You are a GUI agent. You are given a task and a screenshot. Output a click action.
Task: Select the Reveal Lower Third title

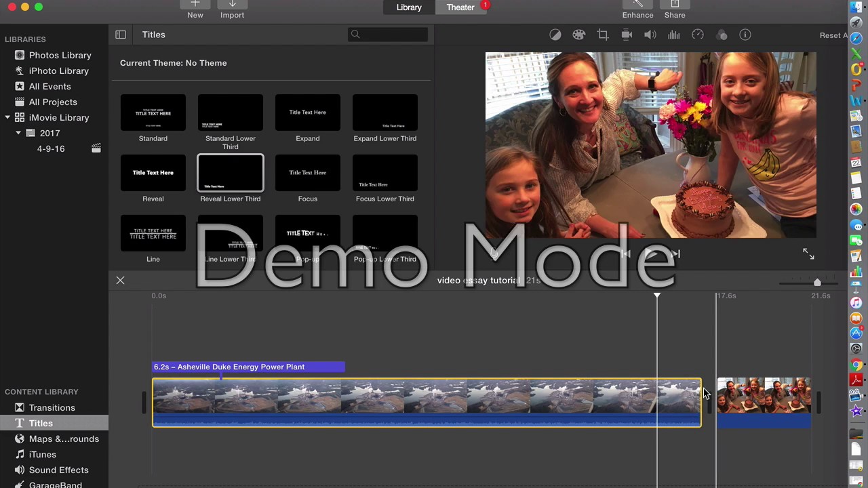tap(231, 173)
